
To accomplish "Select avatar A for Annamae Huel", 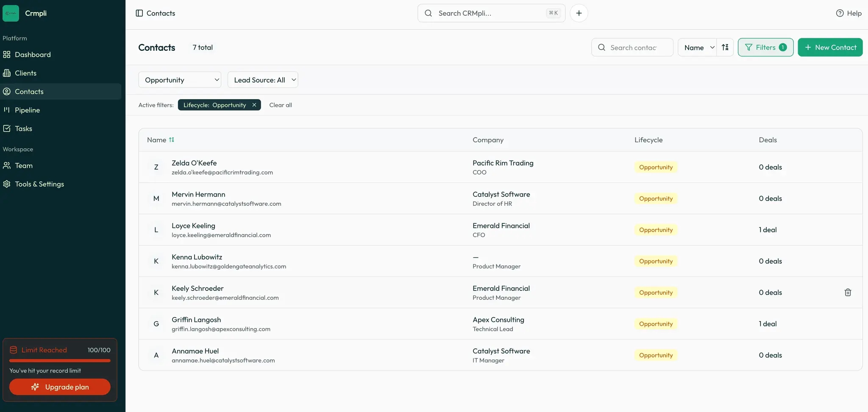I will (156, 355).
